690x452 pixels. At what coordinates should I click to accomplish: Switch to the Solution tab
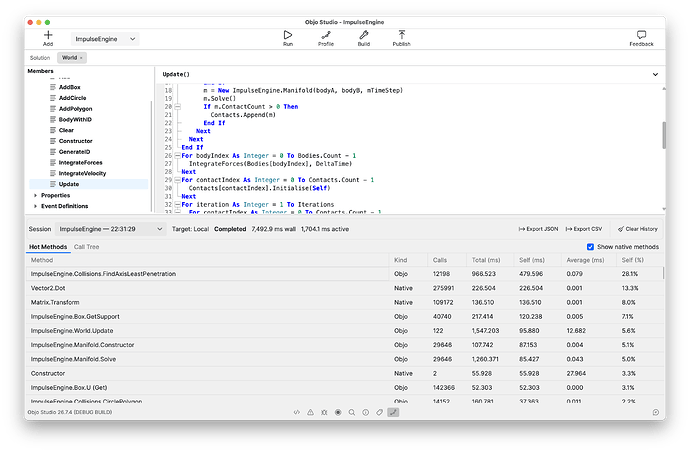pos(40,58)
